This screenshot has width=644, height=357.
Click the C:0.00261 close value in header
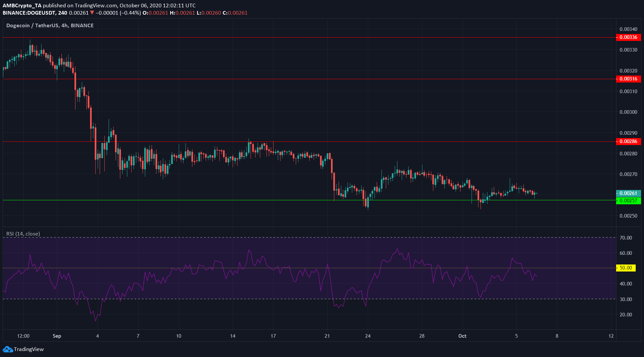click(235, 13)
